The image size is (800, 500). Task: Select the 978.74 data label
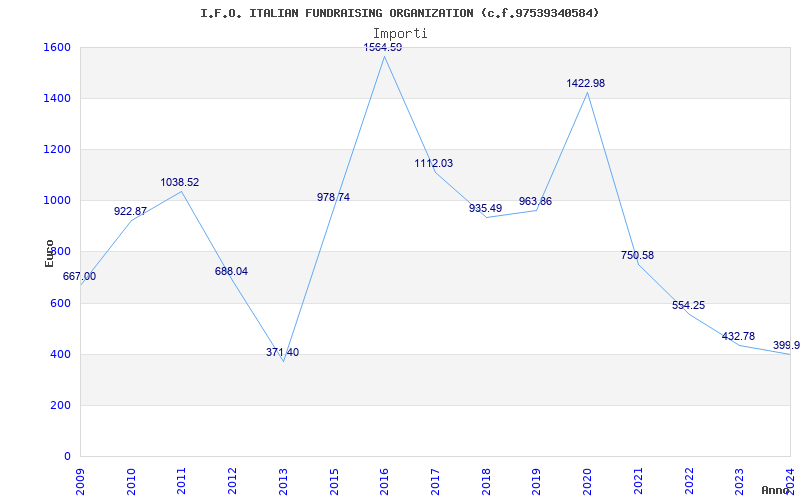point(333,197)
